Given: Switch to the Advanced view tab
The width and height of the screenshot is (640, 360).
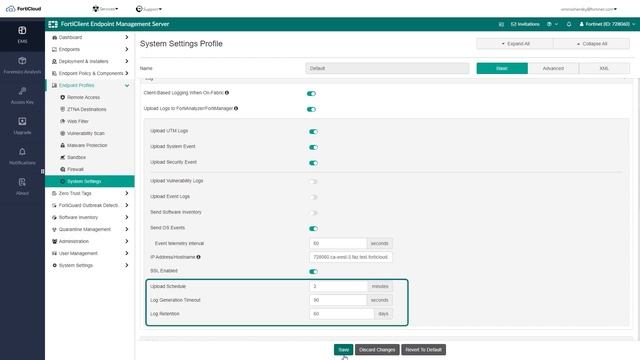Looking at the screenshot, I should 553,68.
